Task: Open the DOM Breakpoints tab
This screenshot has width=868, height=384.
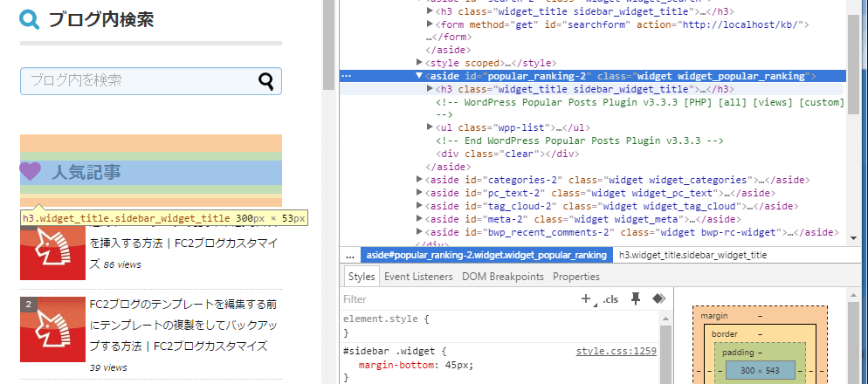Action: (x=502, y=277)
